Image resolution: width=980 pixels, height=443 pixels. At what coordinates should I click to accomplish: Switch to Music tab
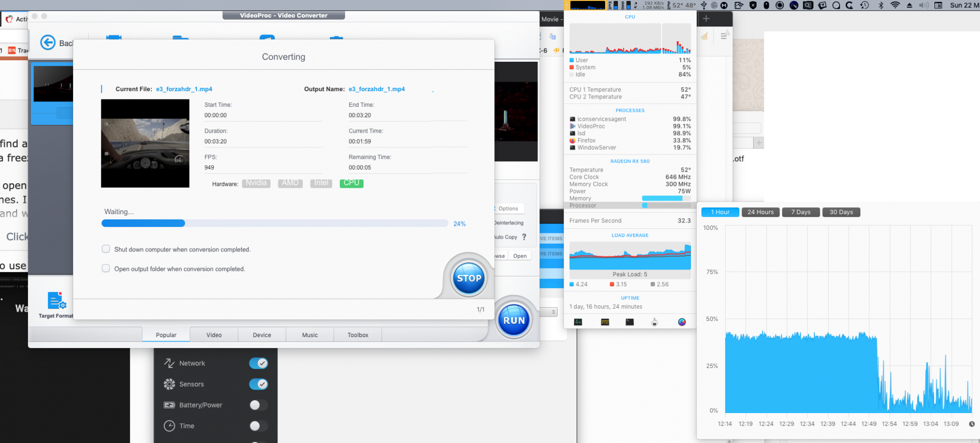coord(310,335)
